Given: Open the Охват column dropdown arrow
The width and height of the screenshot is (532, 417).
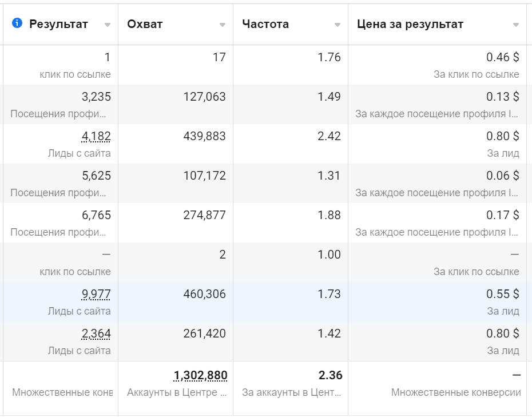Looking at the screenshot, I should [x=223, y=25].
